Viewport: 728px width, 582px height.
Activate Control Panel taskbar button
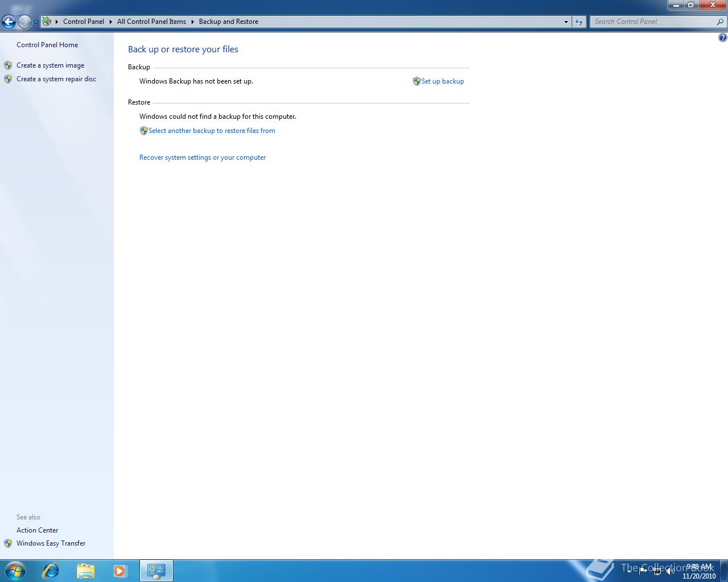tap(156, 571)
